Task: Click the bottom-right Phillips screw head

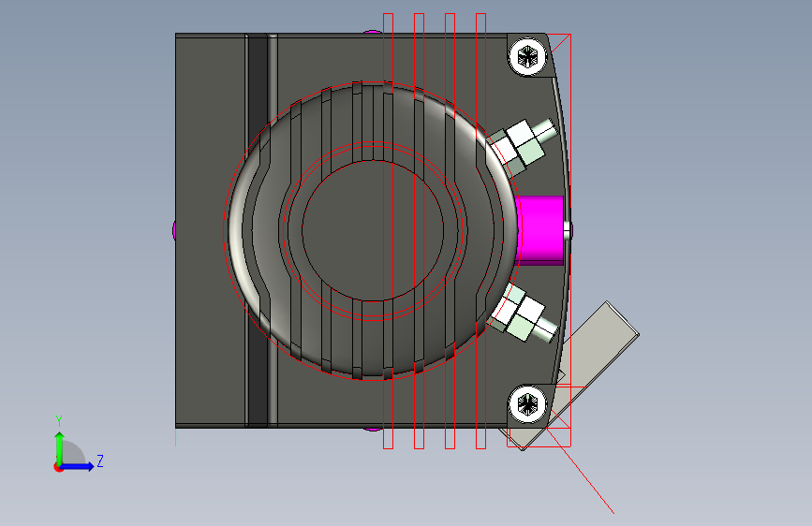Action: pyautogui.click(x=527, y=404)
